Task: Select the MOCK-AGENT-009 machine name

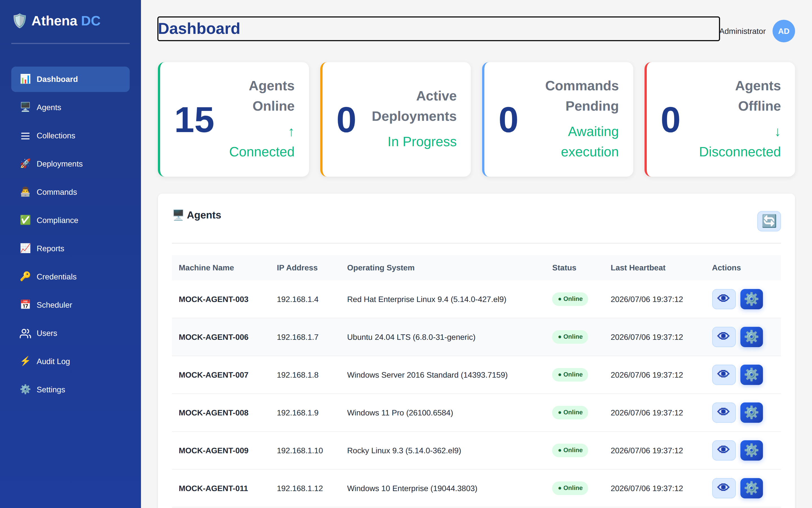Action: click(213, 450)
